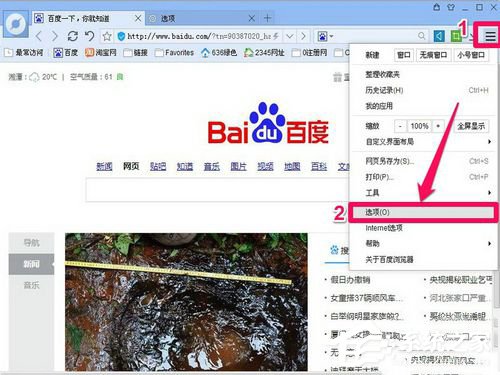Viewport: 500px width, 375px height.
Task: Click the home-shaped icon in title bar
Action: (x=437, y=7)
